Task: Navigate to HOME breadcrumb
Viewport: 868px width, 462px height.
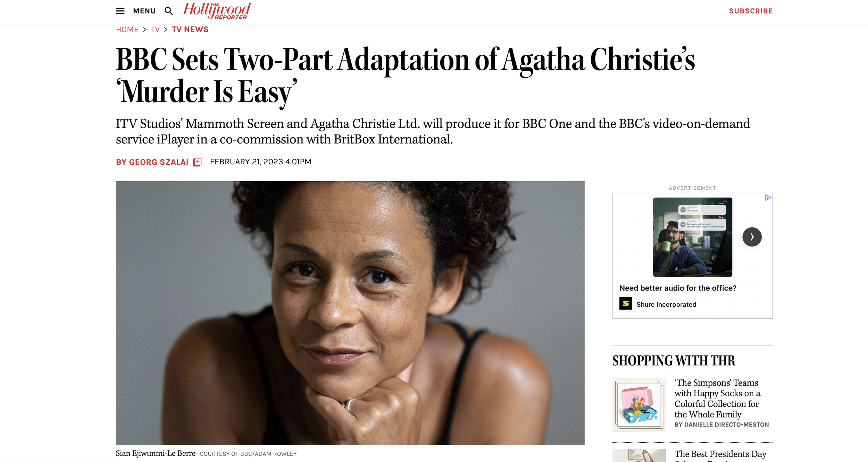Action: point(127,30)
